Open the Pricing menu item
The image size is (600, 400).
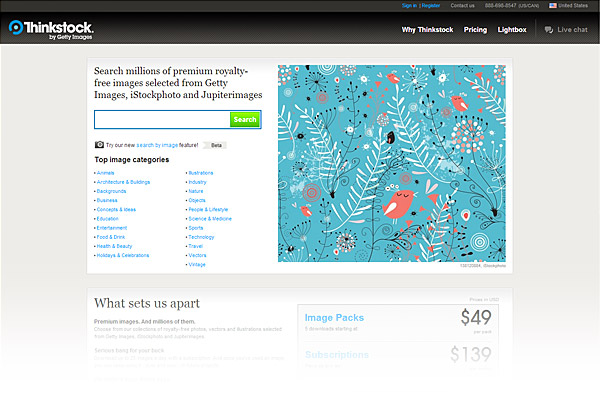476,30
